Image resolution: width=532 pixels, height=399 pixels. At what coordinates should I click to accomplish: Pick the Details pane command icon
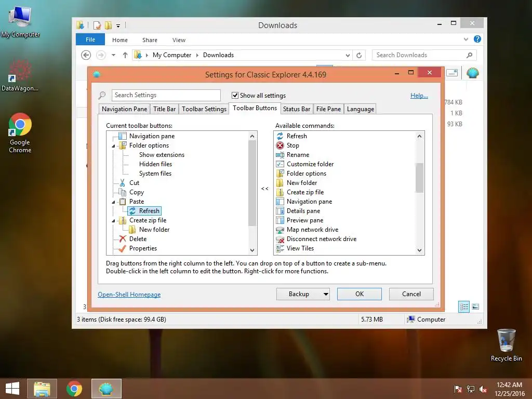[x=280, y=211]
